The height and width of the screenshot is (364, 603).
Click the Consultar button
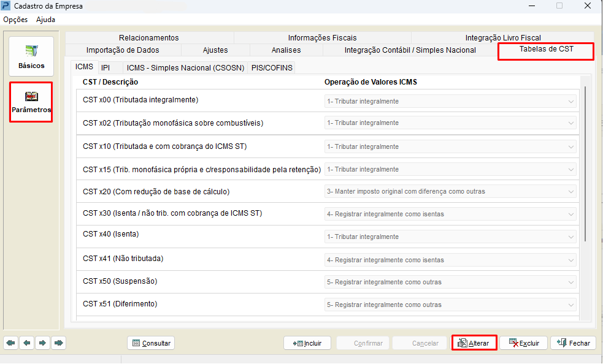pos(151,343)
